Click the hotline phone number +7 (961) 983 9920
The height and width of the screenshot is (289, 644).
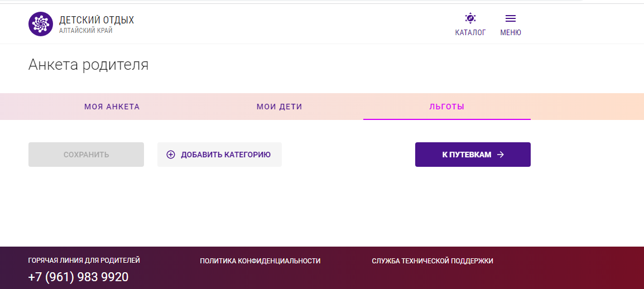(79, 277)
